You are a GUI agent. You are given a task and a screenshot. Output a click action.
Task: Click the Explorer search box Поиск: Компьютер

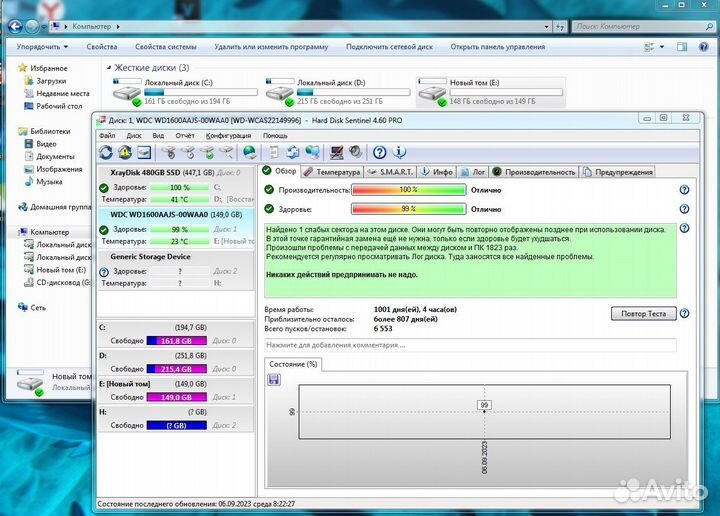point(643,27)
